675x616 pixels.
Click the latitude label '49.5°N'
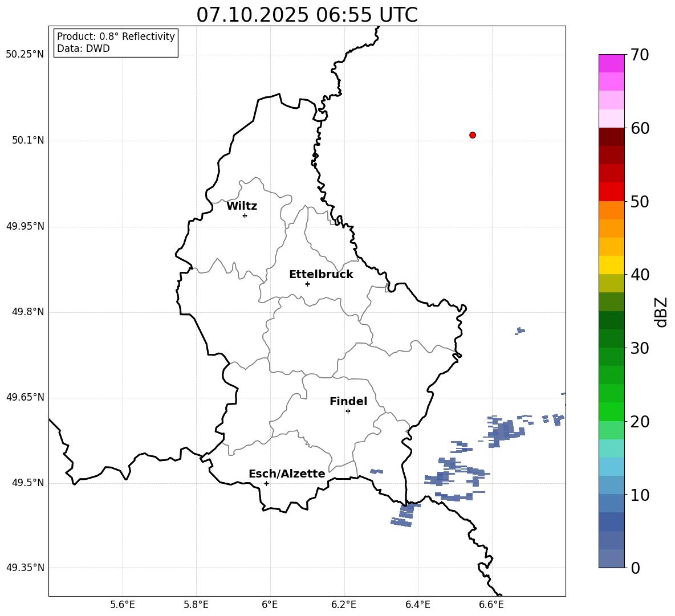click(27, 483)
